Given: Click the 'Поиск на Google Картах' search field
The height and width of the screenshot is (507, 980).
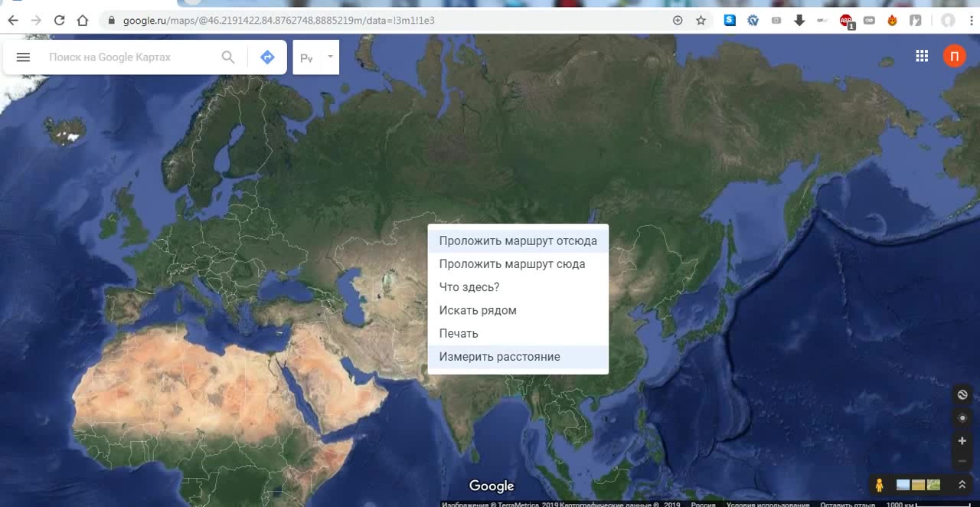Looking at the screenshot, I should point(130,57).
